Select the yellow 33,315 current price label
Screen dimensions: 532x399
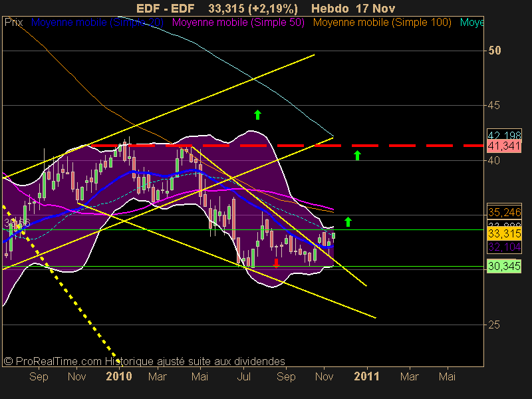(x=504, y=233)
